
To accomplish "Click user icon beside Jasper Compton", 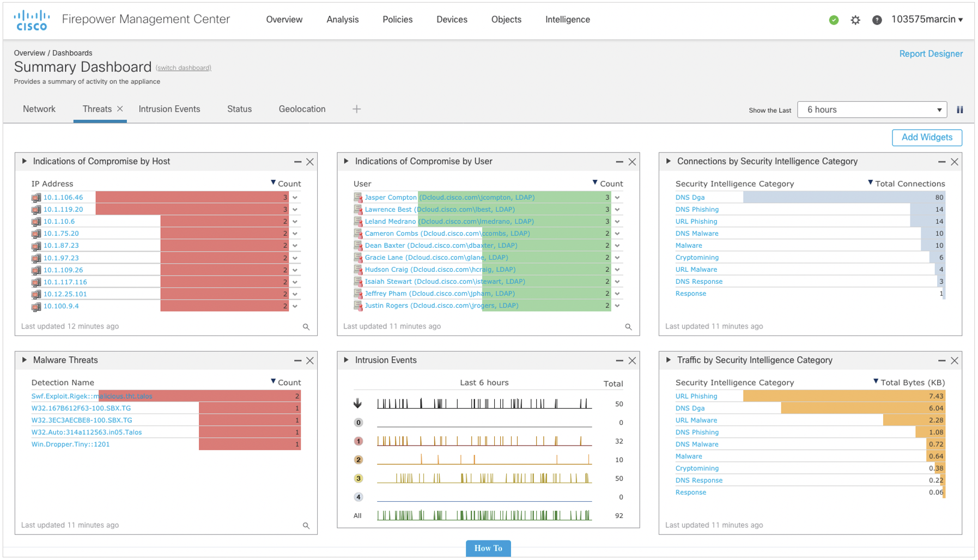I will click(x=358, y=197).
